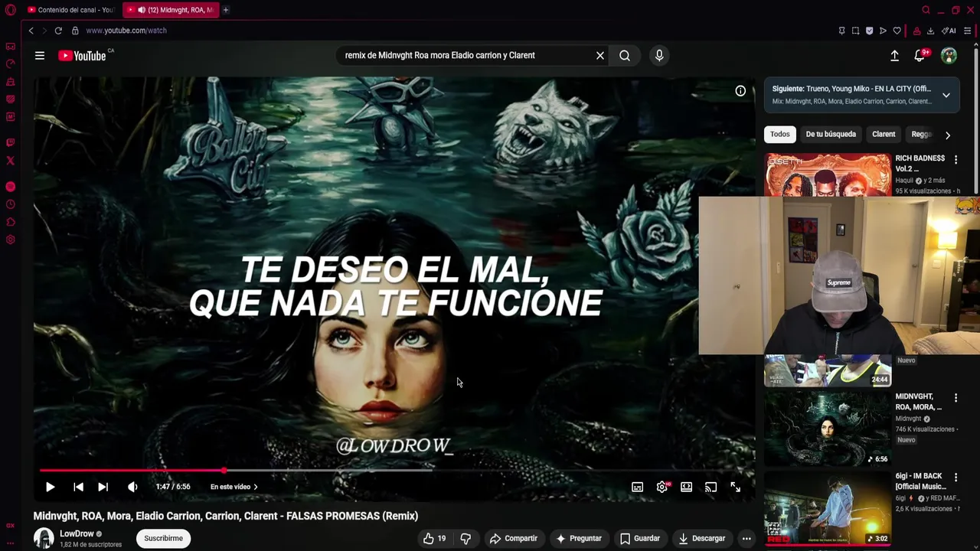
Task: Open a new browser tab with plus
Action: pos(226,10)
